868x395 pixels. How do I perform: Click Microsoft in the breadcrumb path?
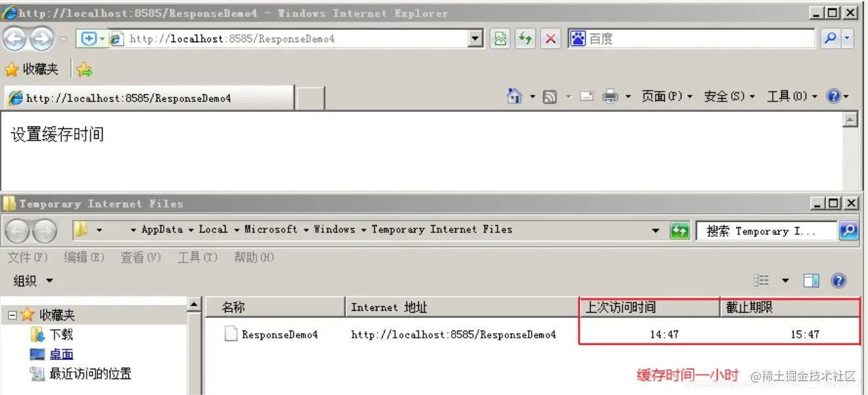click(271, 229)
